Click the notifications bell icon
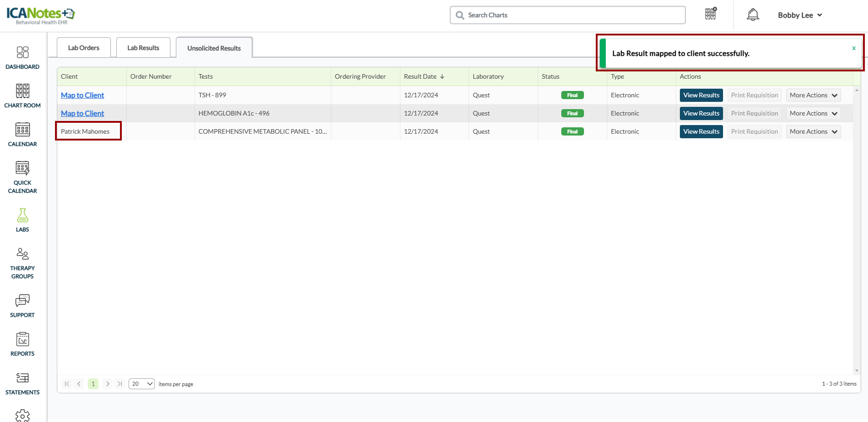 (753, 15)
